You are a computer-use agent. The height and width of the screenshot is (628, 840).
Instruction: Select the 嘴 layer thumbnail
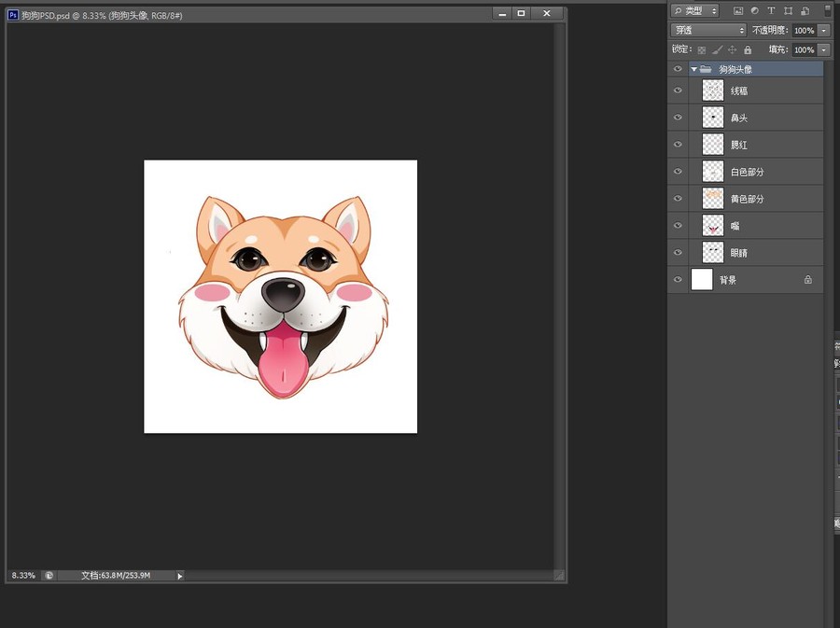713,226
